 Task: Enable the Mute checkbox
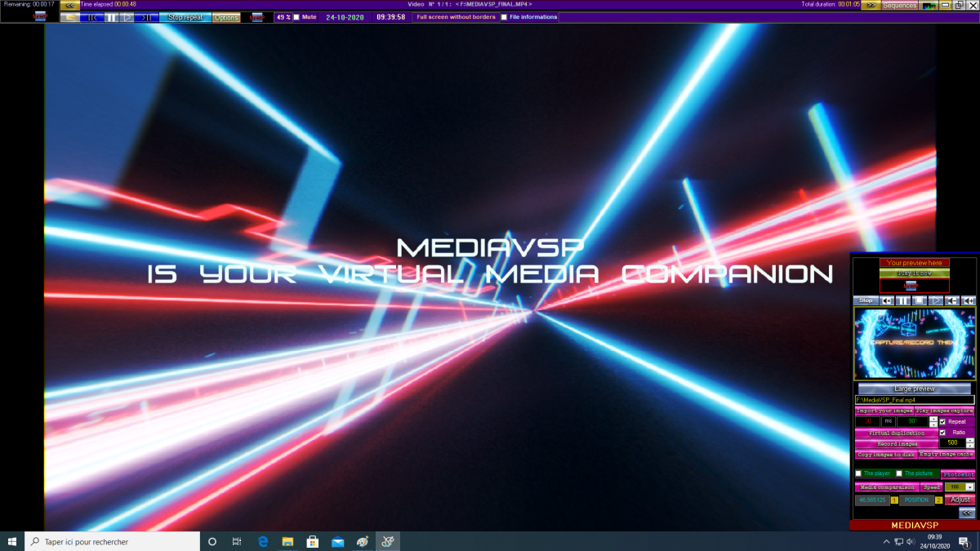point(296,17)
